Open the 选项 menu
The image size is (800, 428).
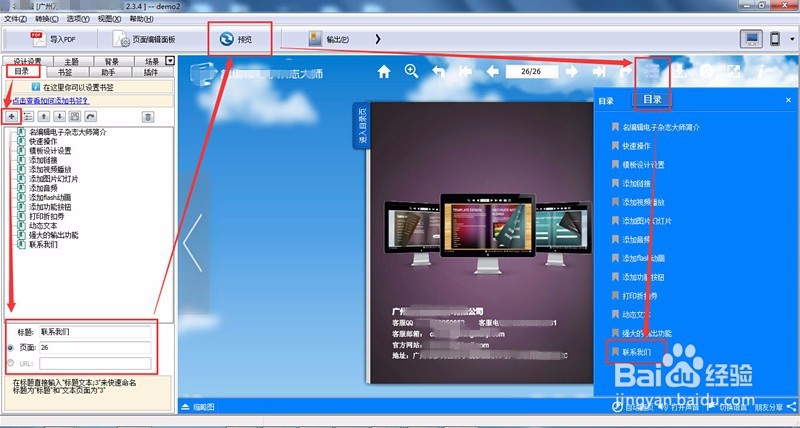(x=78, y=19)
